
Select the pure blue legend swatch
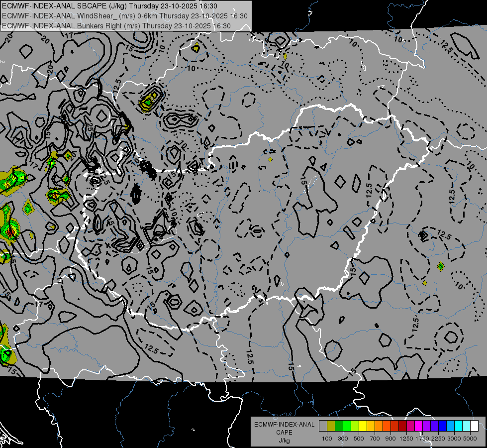click(x=443, y=426)
